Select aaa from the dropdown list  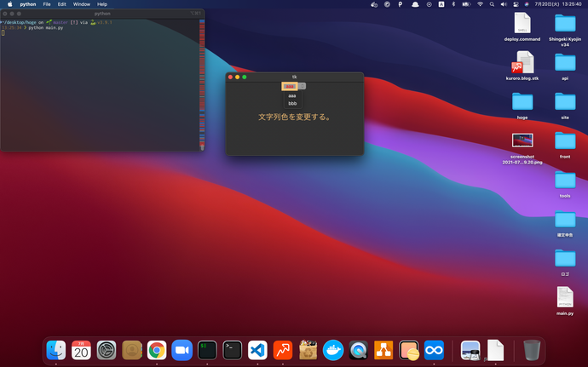pyautogui.click(x=292, y=96)
